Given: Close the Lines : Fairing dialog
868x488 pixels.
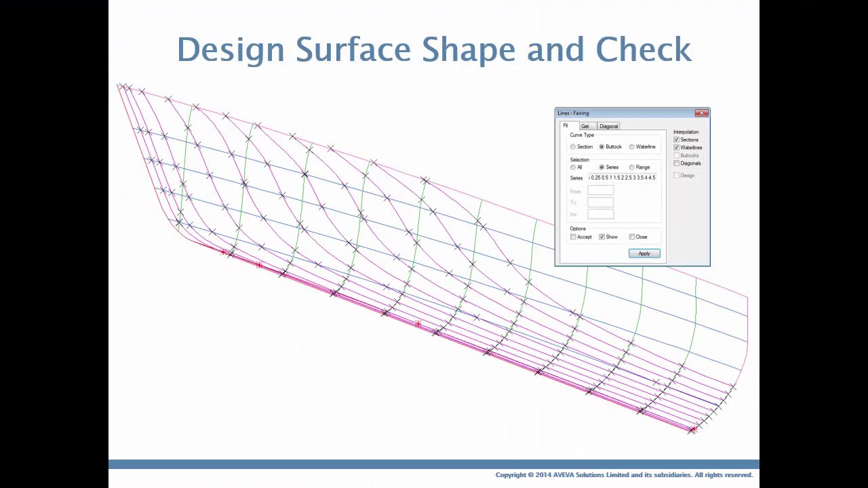Looking at the screenshot, I should pyautogui.click(x=702, y=113).
